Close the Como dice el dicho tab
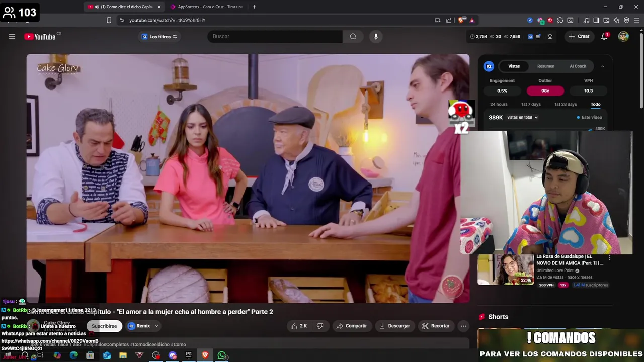644x362 pixels. (159, 7)
